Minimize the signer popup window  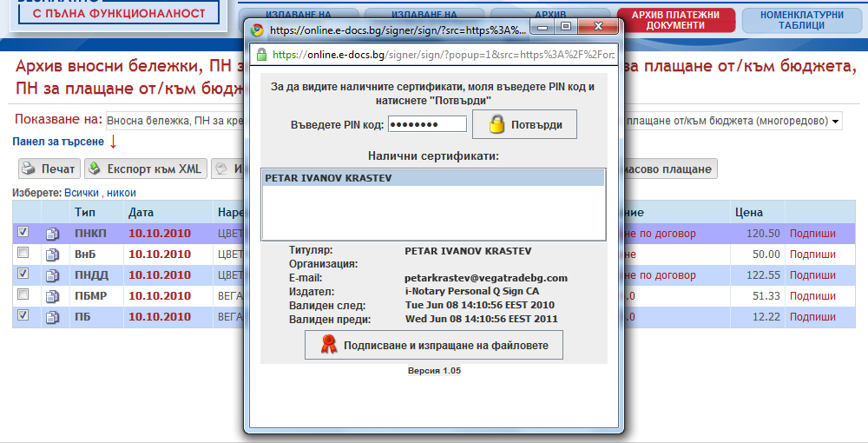coord(543,26)
